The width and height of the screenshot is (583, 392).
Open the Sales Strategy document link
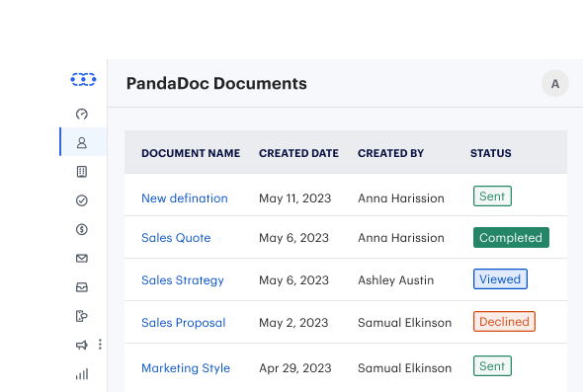coord(183,280)
